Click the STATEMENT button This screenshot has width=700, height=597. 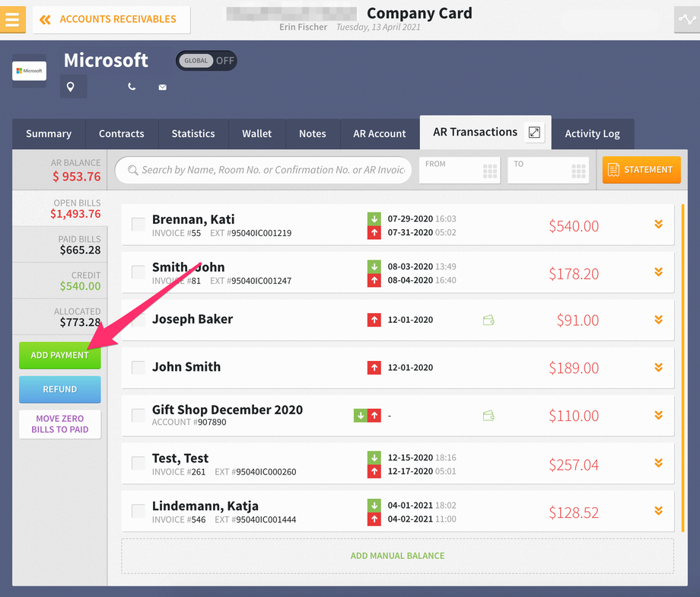tap(641, 170)
